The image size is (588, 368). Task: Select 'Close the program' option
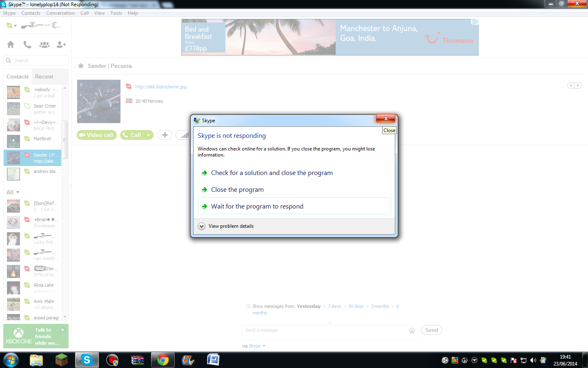point(294,190)
